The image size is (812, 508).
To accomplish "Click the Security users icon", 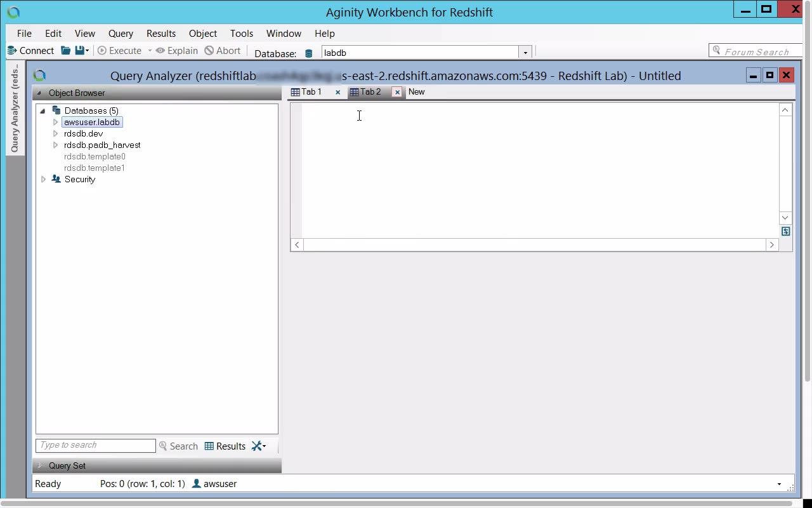I will click(56, 179).
